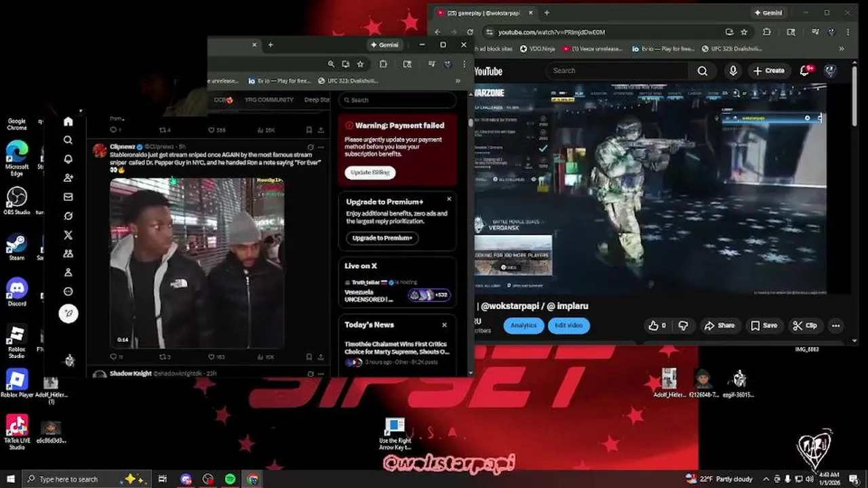Viewport: 868px width, 488px height.
Task: Open X Premium logo in sidebar
Action: coord(68,235)
